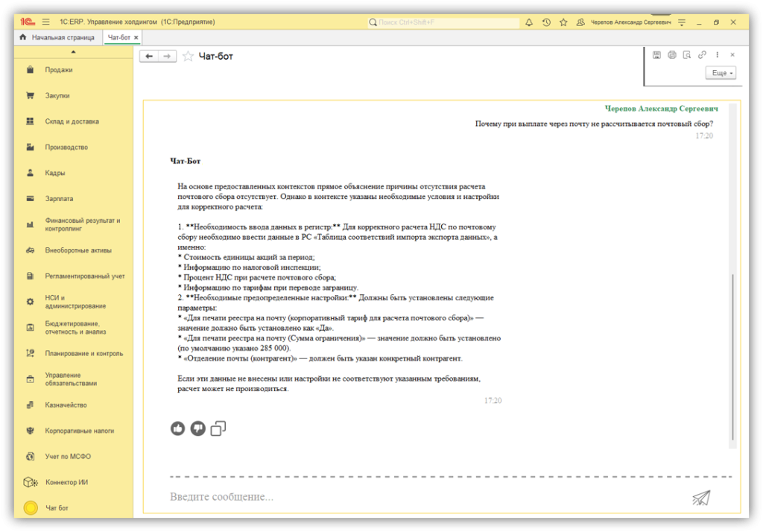This screenshot has width=763, height=532.
Task: Open Кадры section
Action: pyautogui.click(x=74, y=174)
